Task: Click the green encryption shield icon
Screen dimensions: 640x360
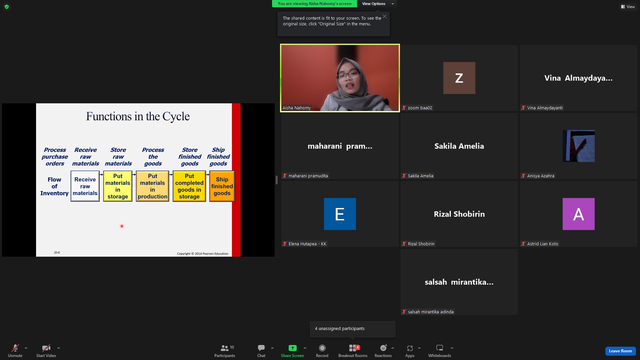Action: click(7, 7)
